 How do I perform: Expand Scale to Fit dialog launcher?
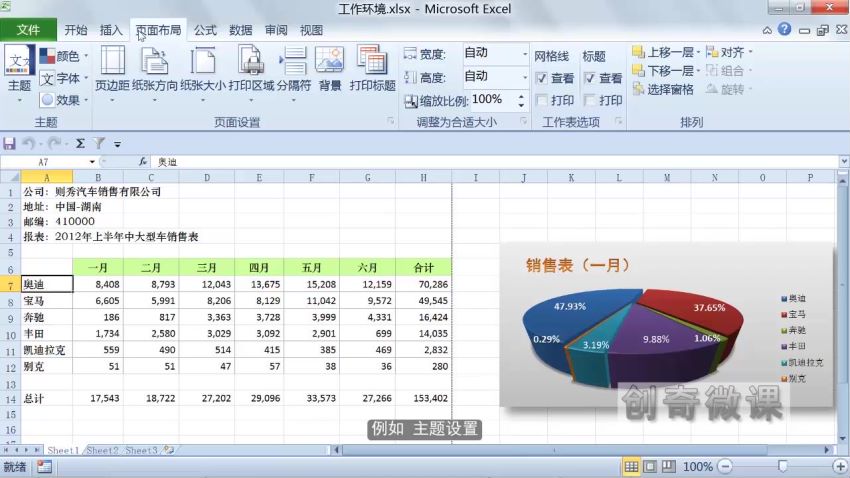pos(523,121)
